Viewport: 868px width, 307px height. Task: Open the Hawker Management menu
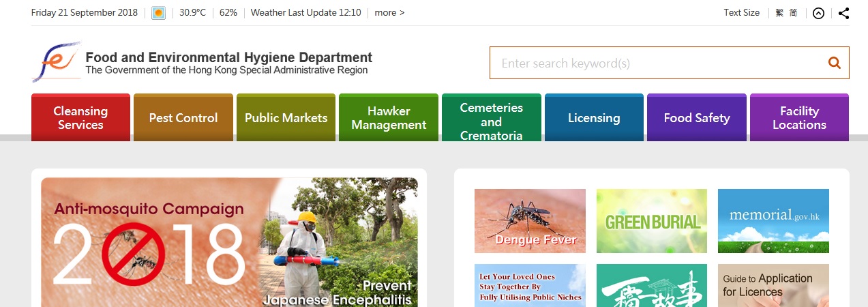click(x=389, y=117)
